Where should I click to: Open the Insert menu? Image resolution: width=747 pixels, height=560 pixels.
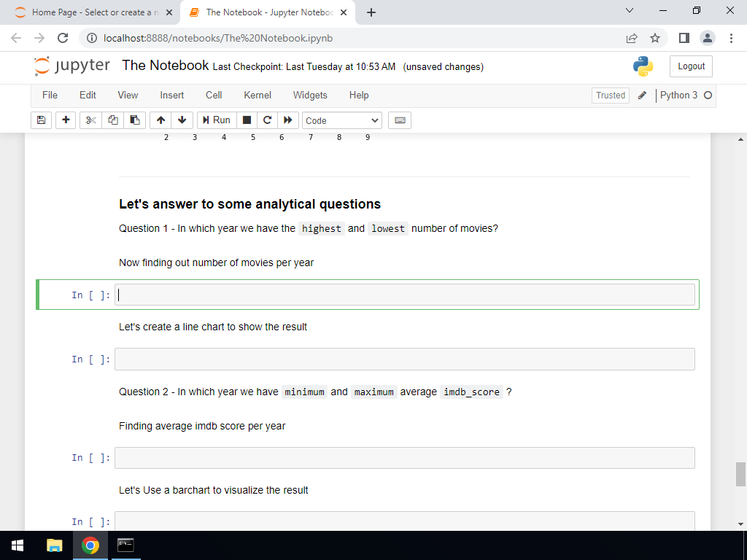[x=172, y=96]
